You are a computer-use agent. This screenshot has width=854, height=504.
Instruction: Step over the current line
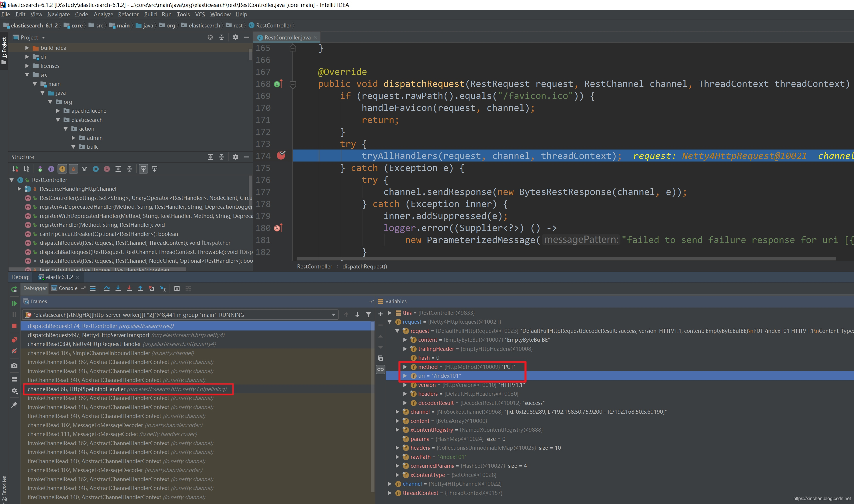tap(107, 289)
